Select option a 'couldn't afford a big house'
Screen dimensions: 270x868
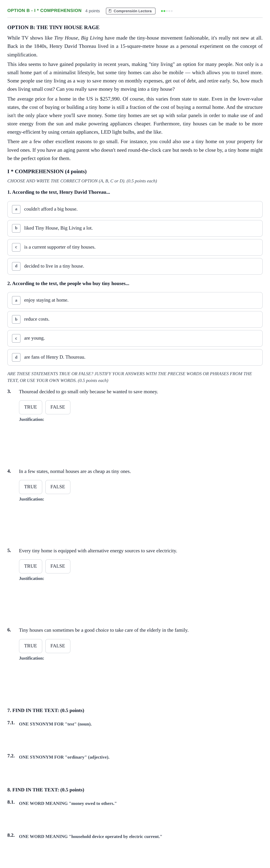(x=135, y=209)
